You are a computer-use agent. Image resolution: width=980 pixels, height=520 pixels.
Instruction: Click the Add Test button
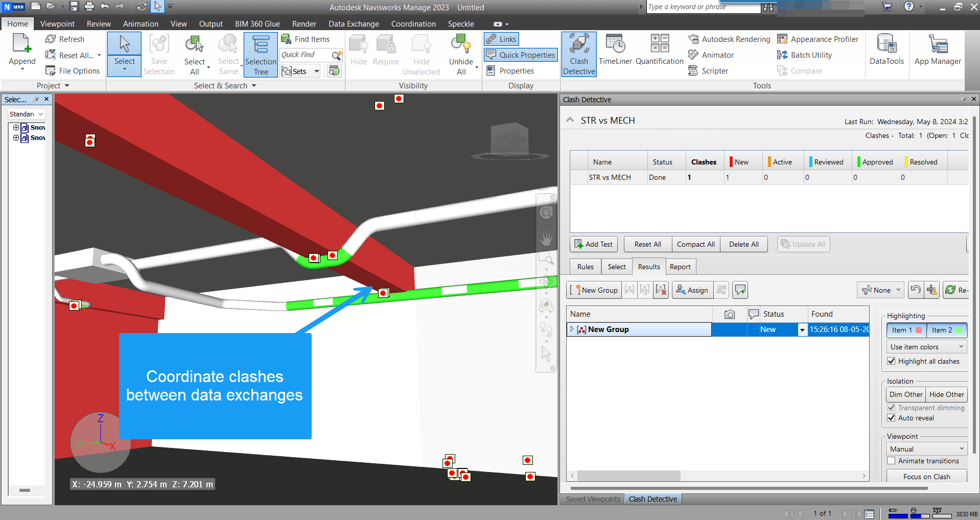coord(593,244)
